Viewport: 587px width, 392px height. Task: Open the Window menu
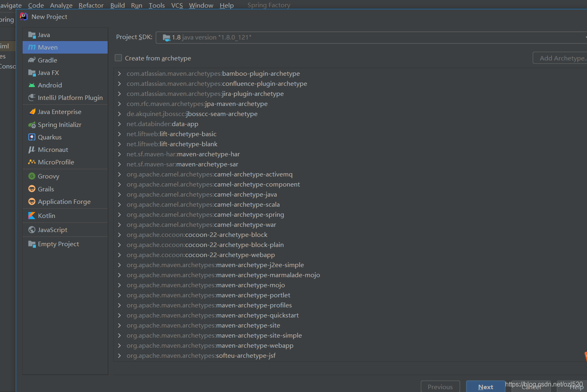(201, 5)
